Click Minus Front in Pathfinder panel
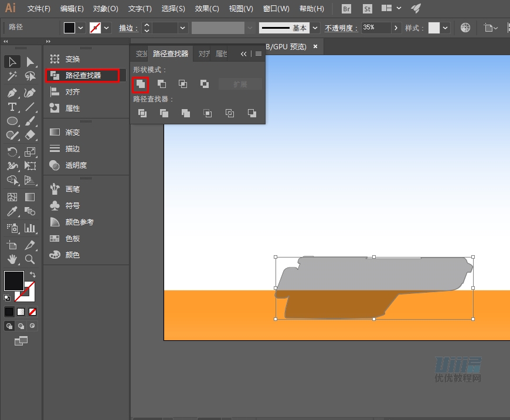510x420 pixels. point(162,84)
